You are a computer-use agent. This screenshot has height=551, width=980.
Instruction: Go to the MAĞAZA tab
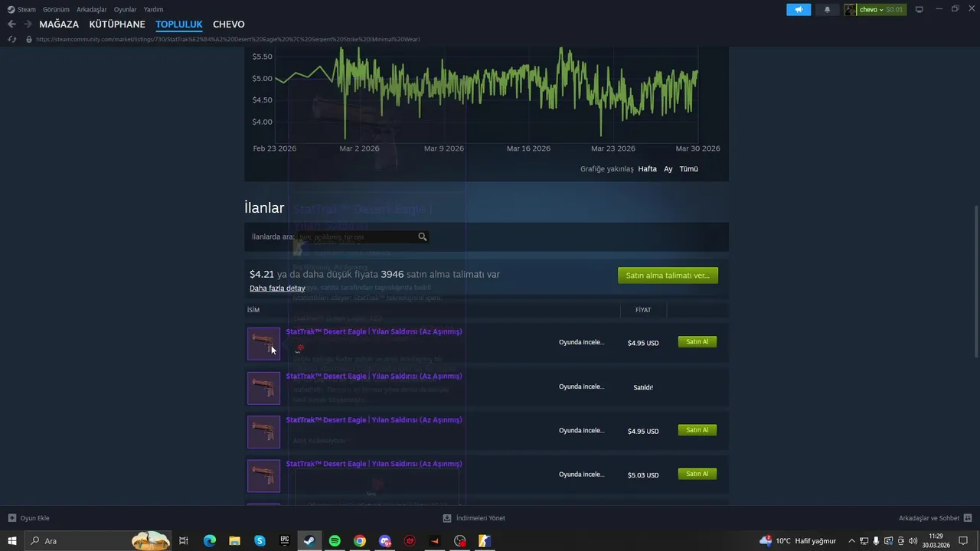(x=59, y=24)
